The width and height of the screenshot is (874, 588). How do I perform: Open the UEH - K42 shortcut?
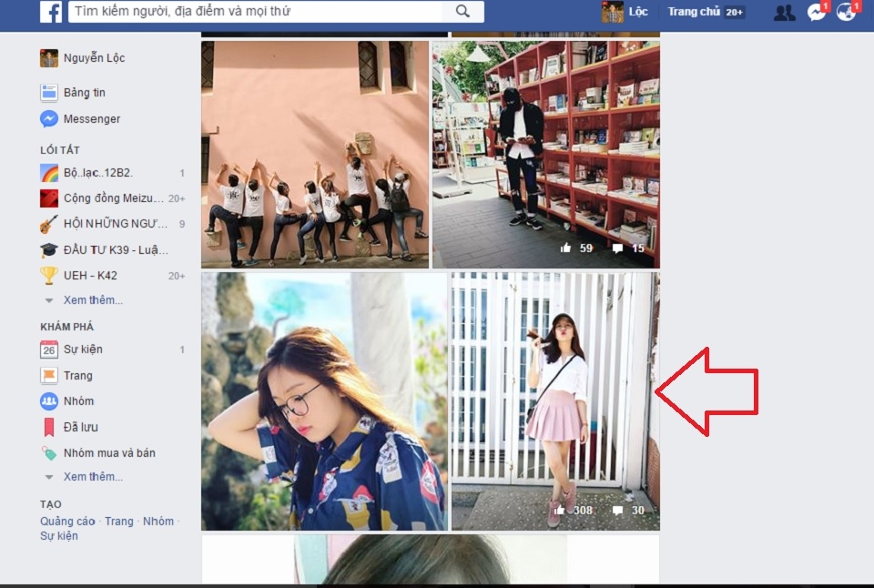[90, 275]
